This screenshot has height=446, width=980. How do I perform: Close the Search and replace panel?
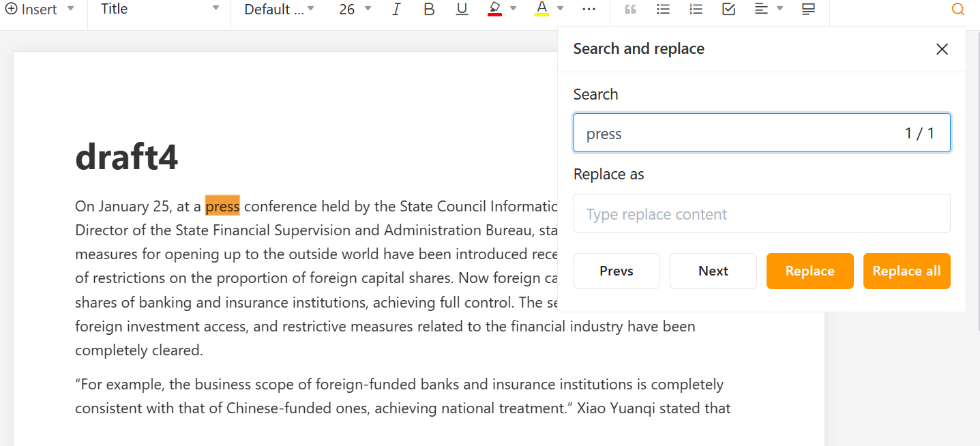click(942, 49)
